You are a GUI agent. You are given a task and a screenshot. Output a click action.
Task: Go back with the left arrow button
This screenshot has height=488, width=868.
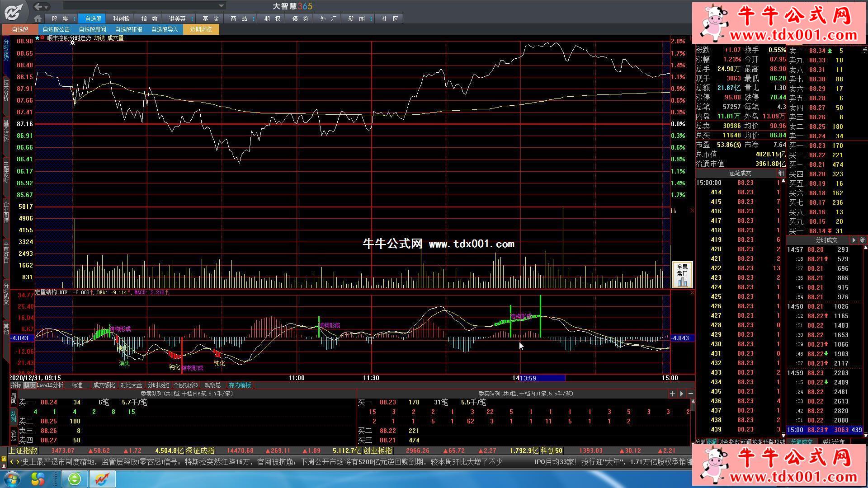click(x=38, y=6)
